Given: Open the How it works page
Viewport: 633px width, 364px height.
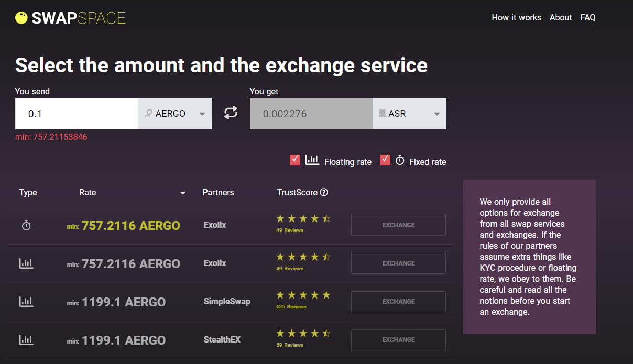Looking at the screenshot, I should click(516, 17).
